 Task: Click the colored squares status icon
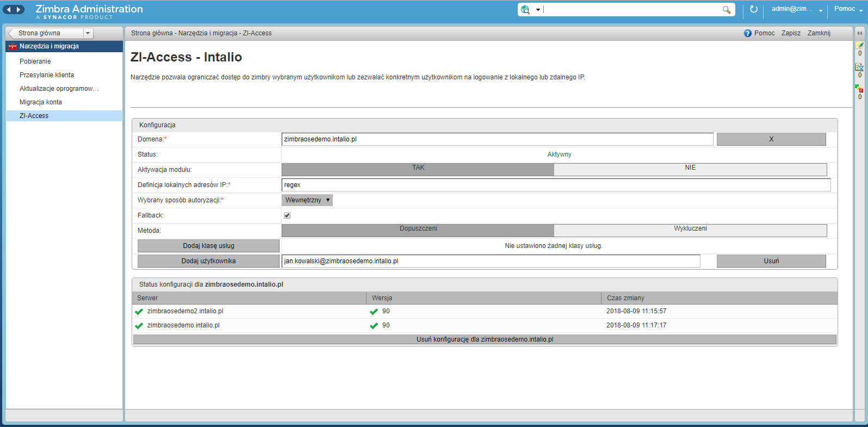pos(860,88)
